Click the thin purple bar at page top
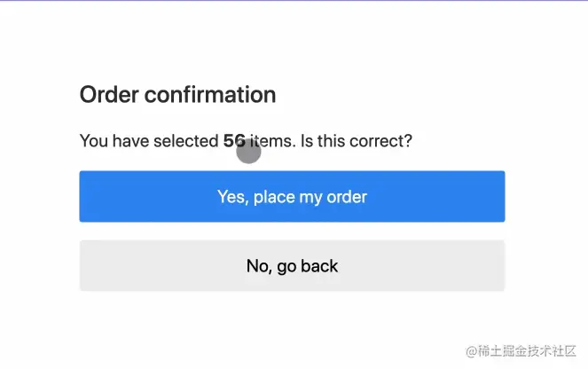 (294, 0)
